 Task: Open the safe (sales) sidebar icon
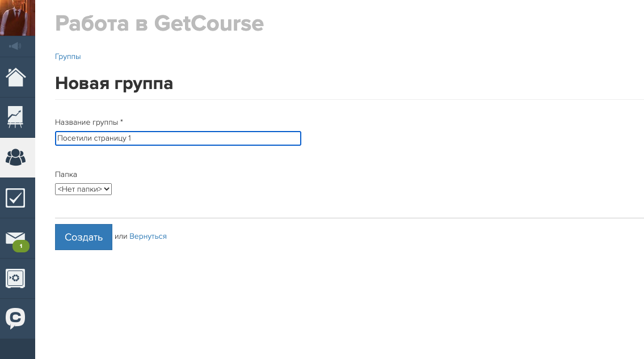(16, 278)
